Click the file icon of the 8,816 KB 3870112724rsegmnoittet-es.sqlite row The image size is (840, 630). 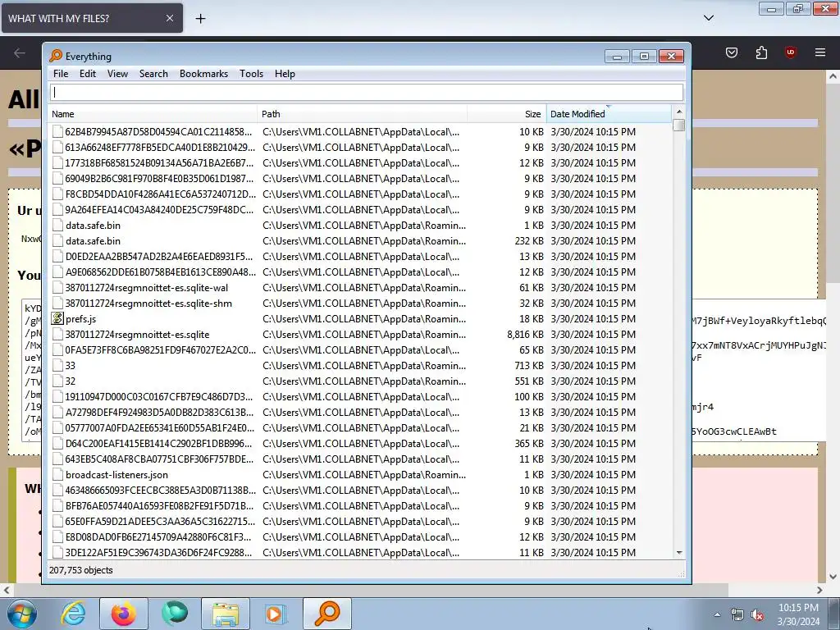click(57, 335)
